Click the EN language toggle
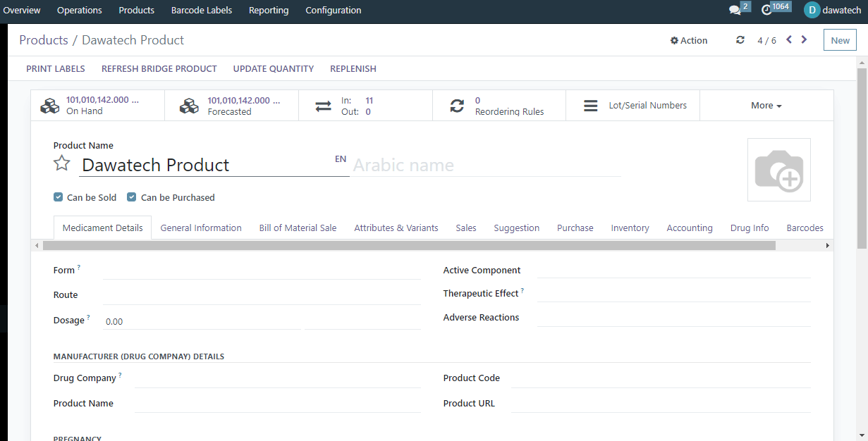Screen dimensions: 868x441 (341, 159)
